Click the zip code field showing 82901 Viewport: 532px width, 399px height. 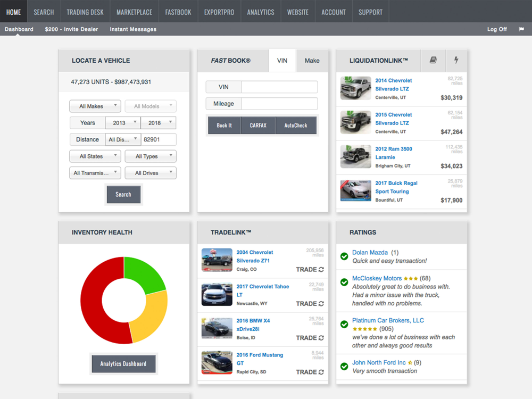[x=159, y=139]
